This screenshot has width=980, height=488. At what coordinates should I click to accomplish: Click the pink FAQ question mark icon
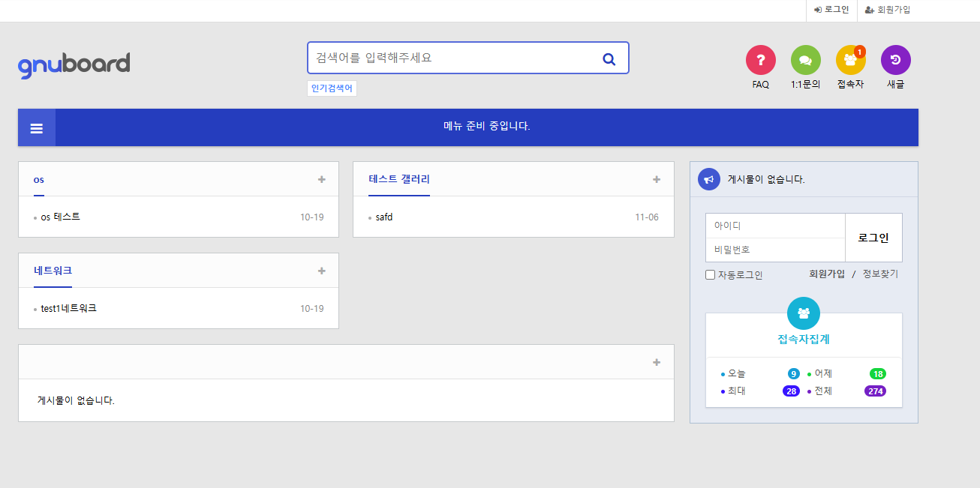point(760,60)
